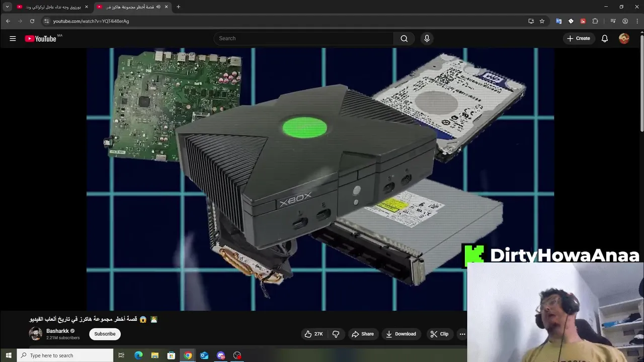Select the video title text
Viewport: 644px width, 362px height.
(94, 319)
